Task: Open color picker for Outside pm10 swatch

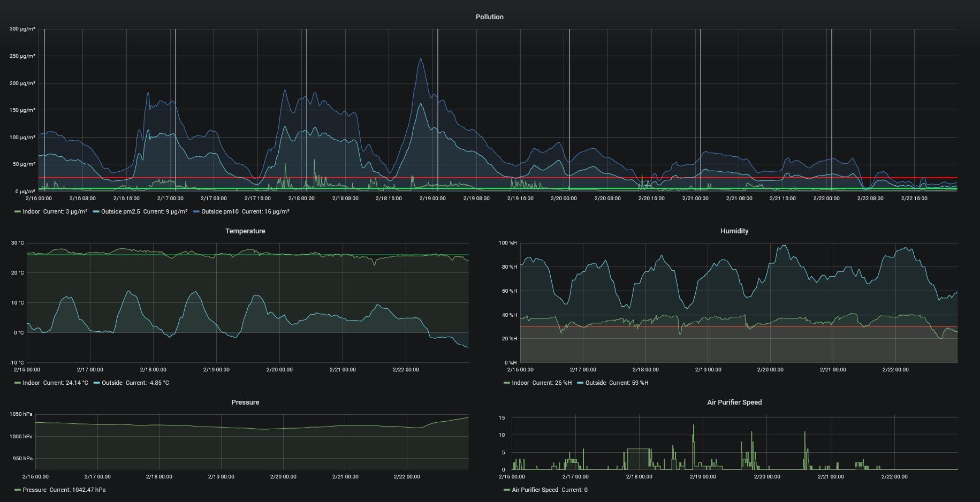Action: tap(196, 212)
